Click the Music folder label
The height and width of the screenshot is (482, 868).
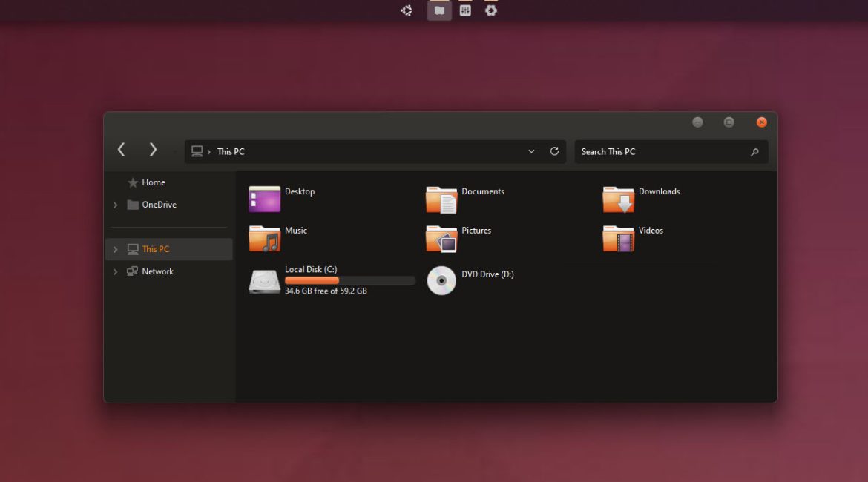pos(295,230)
